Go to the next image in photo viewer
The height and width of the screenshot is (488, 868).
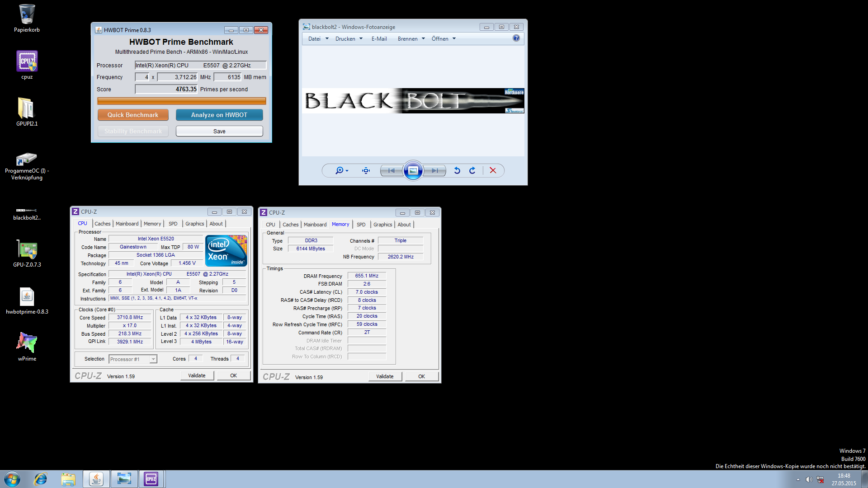point(434,170)
